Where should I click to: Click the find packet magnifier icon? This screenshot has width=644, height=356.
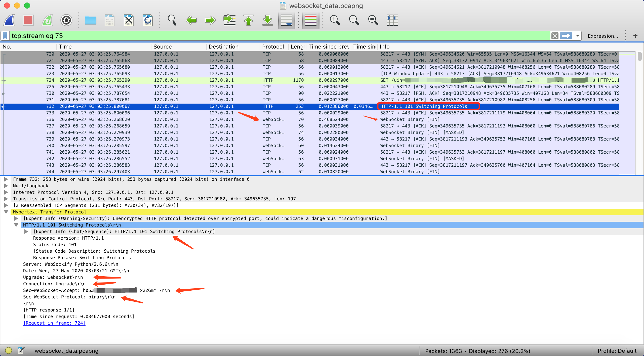point(172,20)
